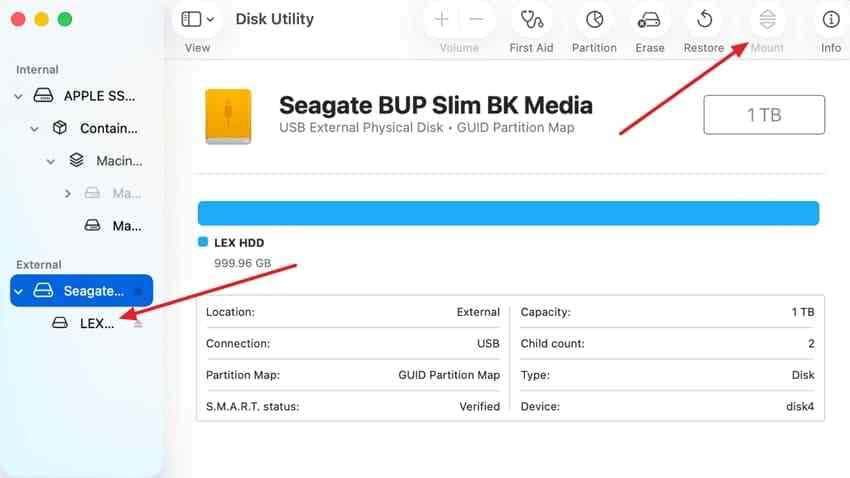
Task: Click the S.M.A.R.T. status Verified value
Action: tap(479, 406)
